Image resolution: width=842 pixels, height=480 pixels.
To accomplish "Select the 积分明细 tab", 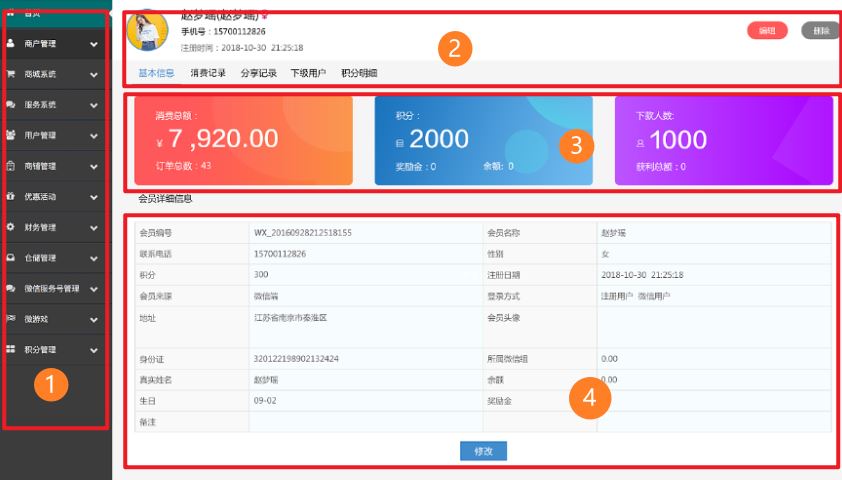I will click(x=359, y=73).
